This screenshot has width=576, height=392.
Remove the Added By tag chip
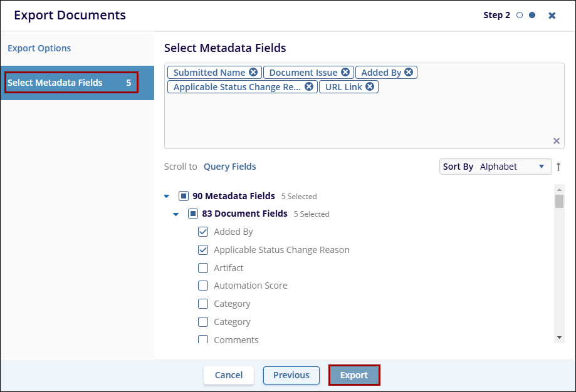tap(409, 73)
